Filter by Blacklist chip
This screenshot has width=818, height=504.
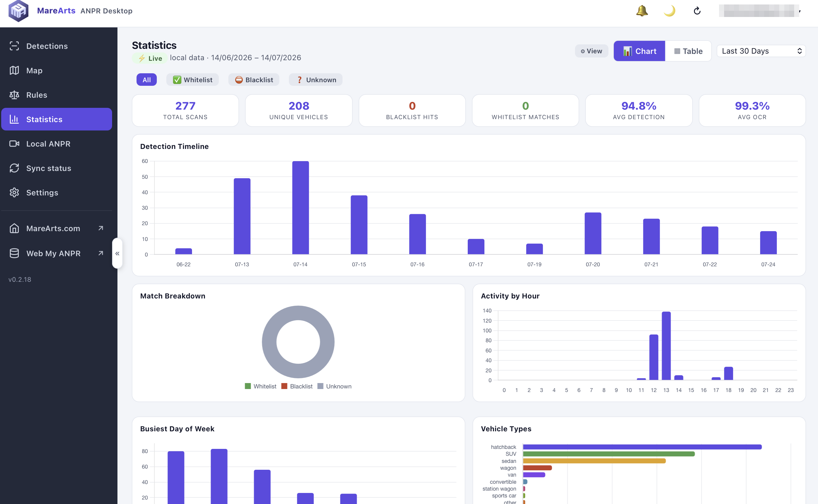(x=254, y=80)
